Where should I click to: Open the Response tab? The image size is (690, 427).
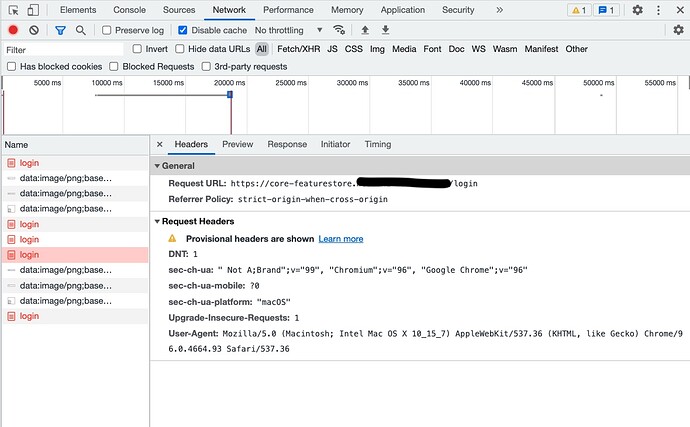coord(287,144)
